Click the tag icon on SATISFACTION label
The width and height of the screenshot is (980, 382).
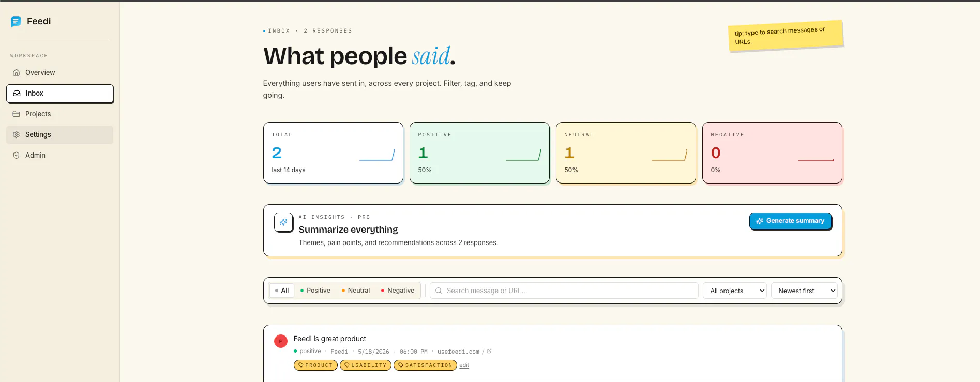(401, 365)
